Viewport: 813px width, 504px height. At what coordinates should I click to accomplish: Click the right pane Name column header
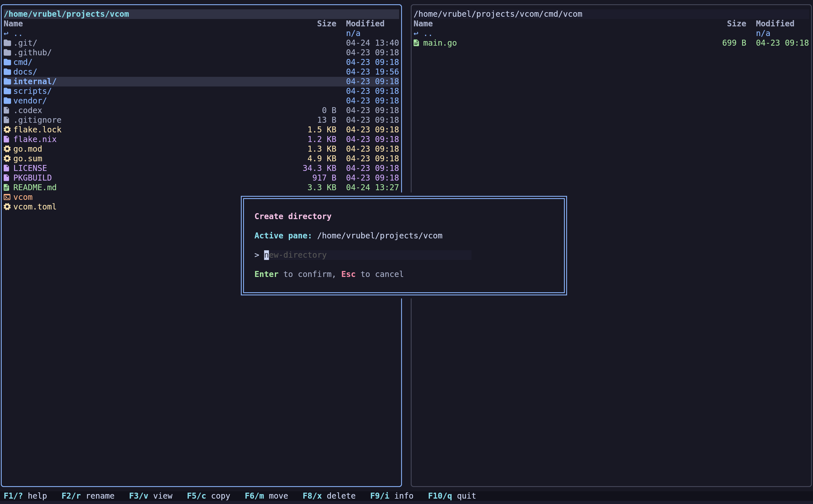coord(423,24)
